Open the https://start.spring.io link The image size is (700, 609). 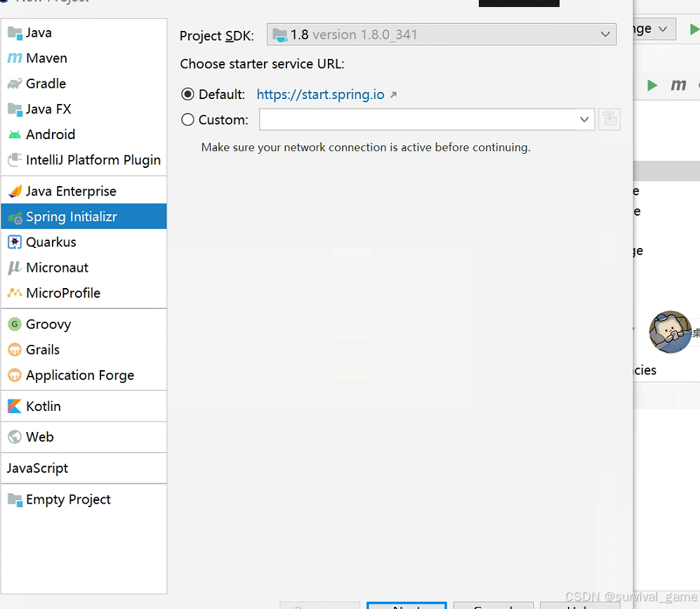click(321, 95)
